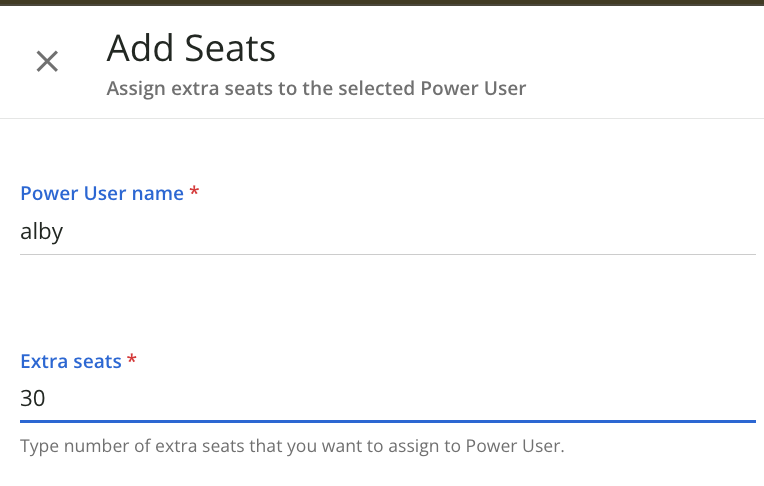Click the value "30" in Extra seats
The height and width of the screenshot is (486, 764).
[x=33, y=398]
